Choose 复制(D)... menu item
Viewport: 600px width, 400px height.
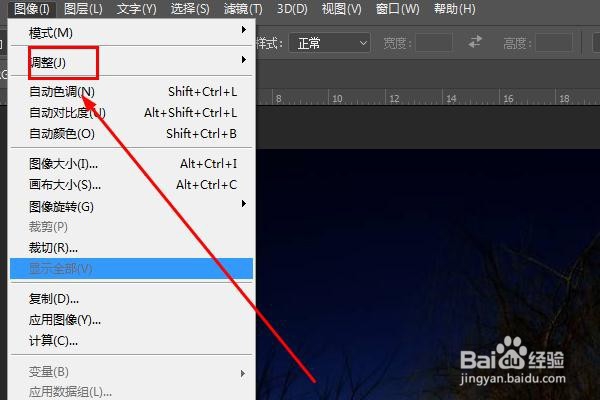click(131, 299)
